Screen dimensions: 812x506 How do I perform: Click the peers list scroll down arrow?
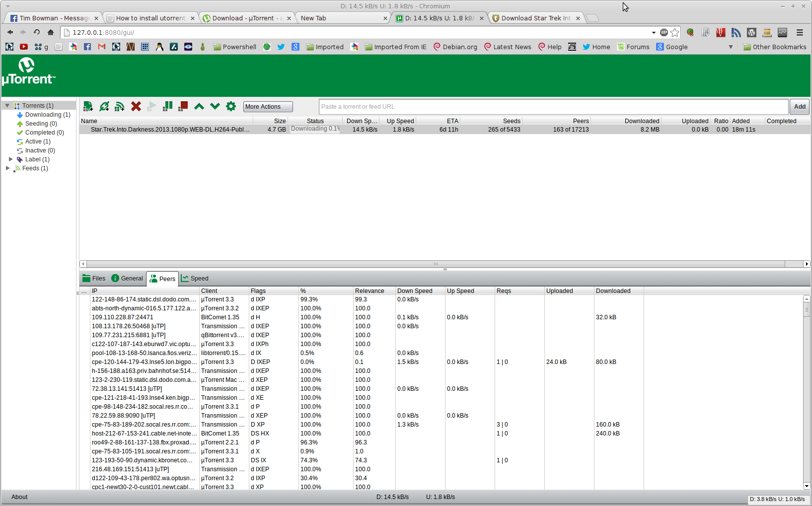(x=807, y=486)
